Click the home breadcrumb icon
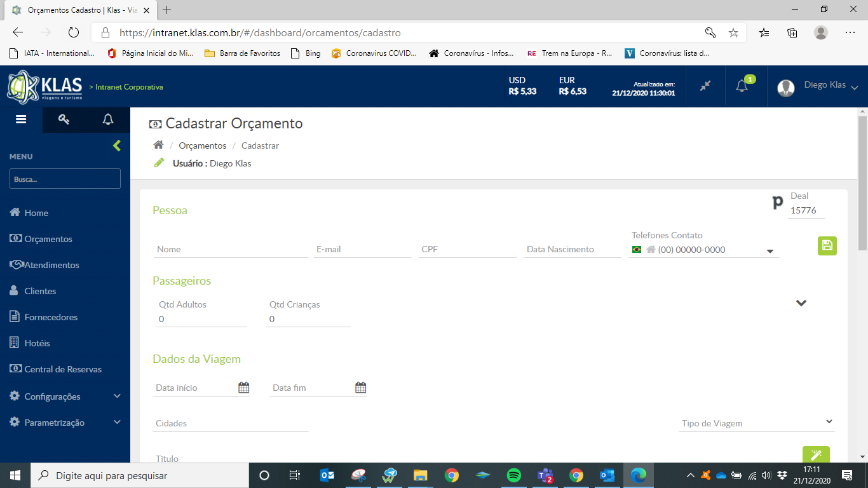The width and height of the screenshot is (868, 488). (158, 145)
